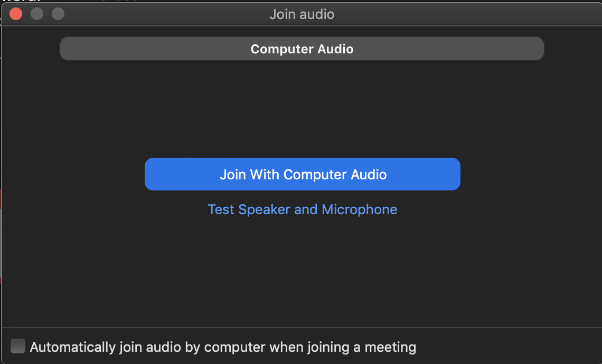Hit the blue Join With Computer Audio button
The image size is (602, 364).
coord(303,174)
